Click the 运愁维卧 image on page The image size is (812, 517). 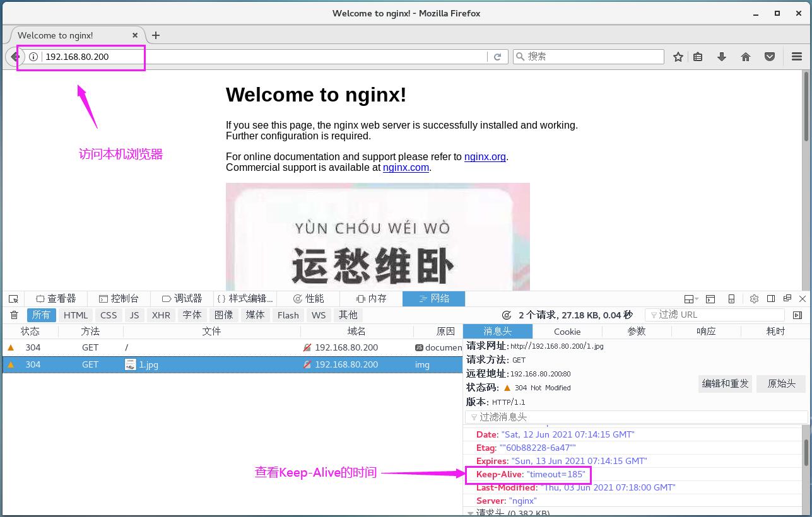click(378, 236)
